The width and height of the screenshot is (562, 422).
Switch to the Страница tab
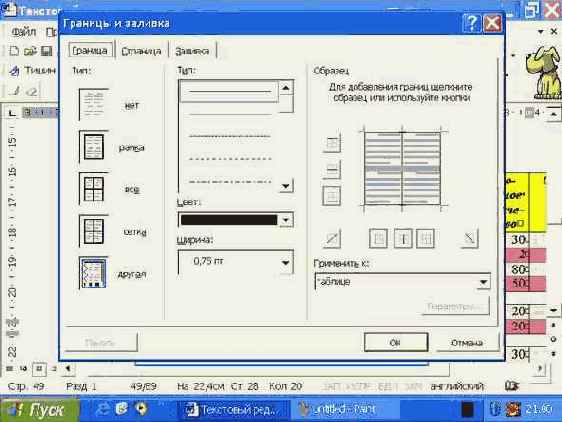(141, 51)
